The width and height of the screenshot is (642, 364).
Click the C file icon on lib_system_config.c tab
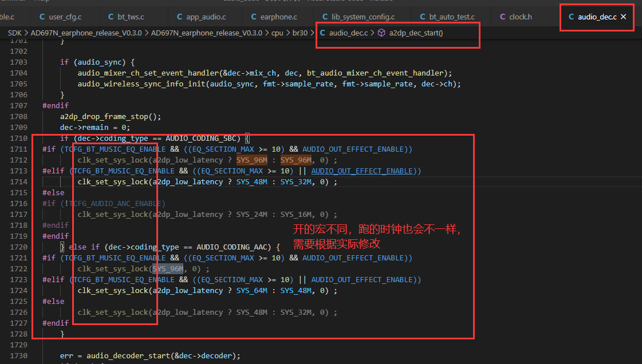pos(325,17)
